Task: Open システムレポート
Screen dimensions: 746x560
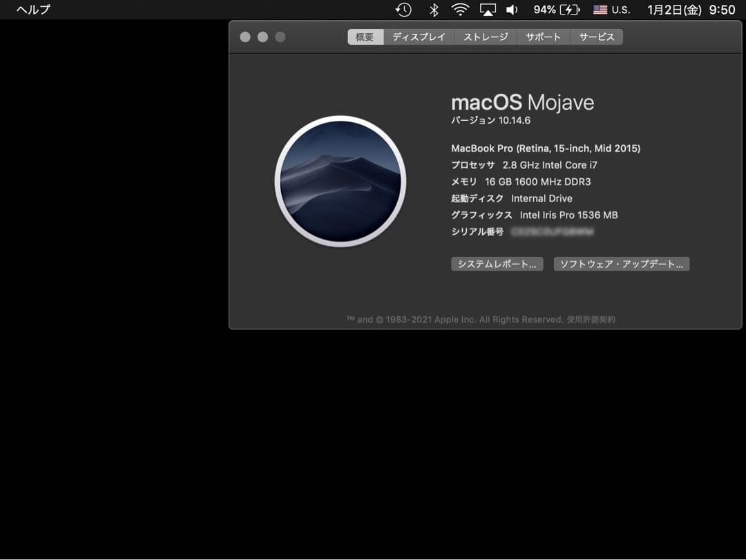Action: [x=497, y=264]
